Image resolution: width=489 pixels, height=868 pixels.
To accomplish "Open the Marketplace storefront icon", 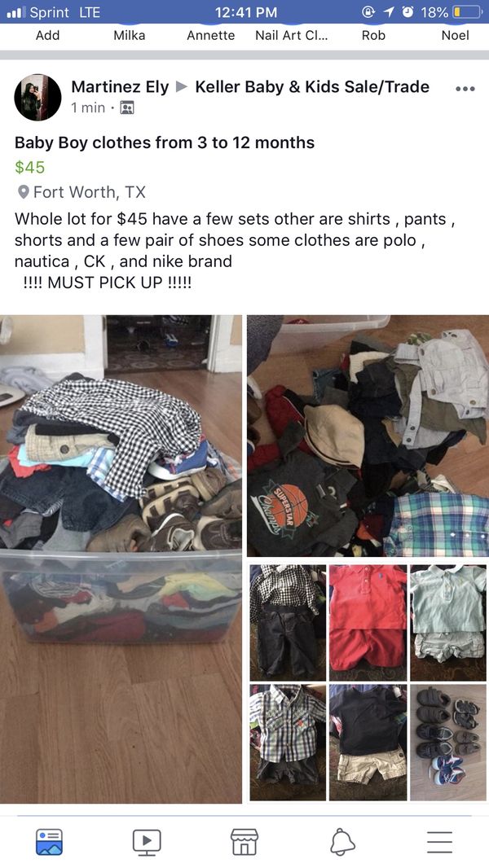I will point(244,842).
